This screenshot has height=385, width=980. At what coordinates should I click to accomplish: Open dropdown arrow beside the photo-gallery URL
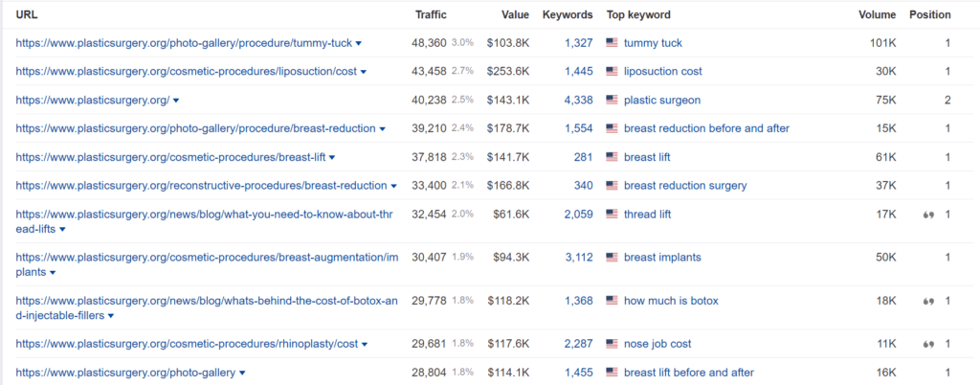(x=242, y=374)
